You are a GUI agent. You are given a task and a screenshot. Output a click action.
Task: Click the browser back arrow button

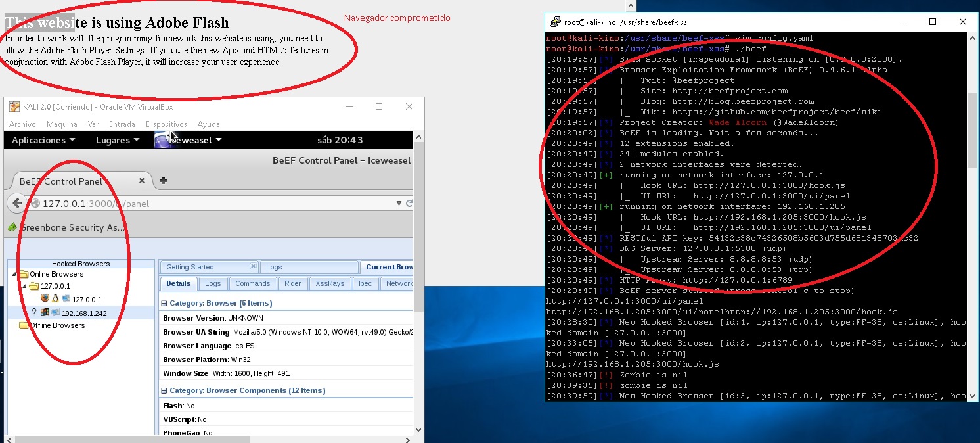(18, 204)
